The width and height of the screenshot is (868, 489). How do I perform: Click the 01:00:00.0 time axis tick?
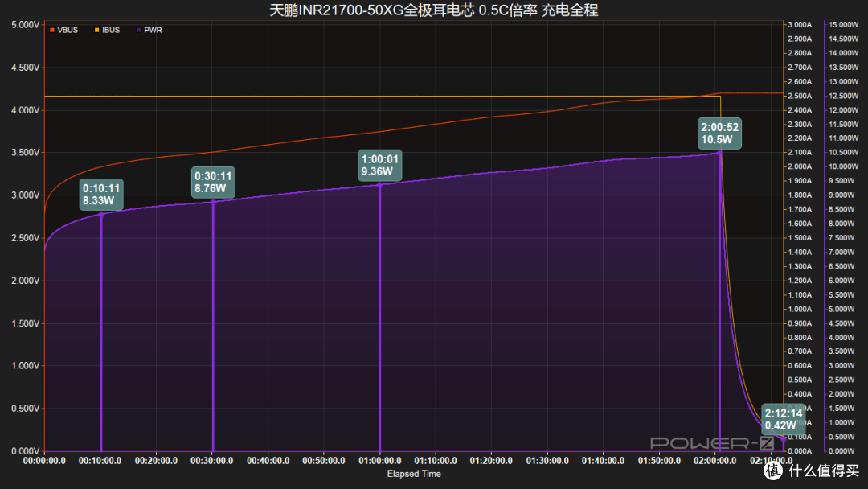[x=379, y=461]
